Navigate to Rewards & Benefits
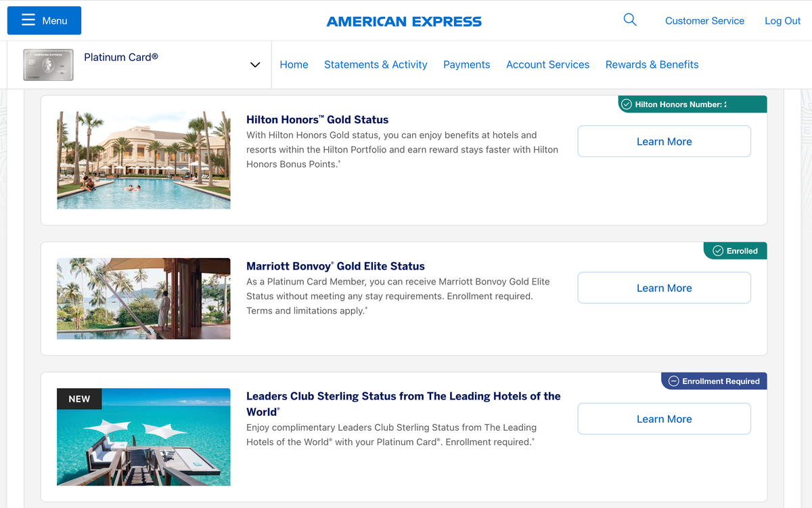The width and height of the screenshot is (812, 508). pyautogui.click(x=652, y=65)
